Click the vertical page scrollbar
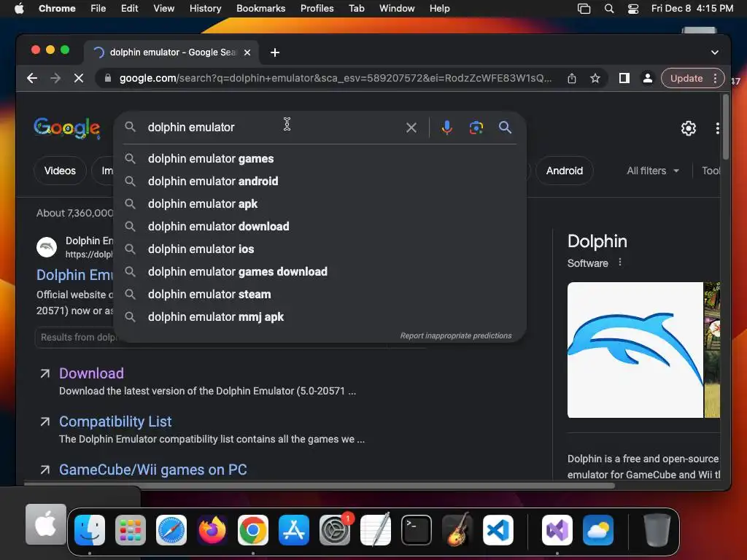Image resolution: width=747 pixels, height=560 pixels. pos(725,127)
